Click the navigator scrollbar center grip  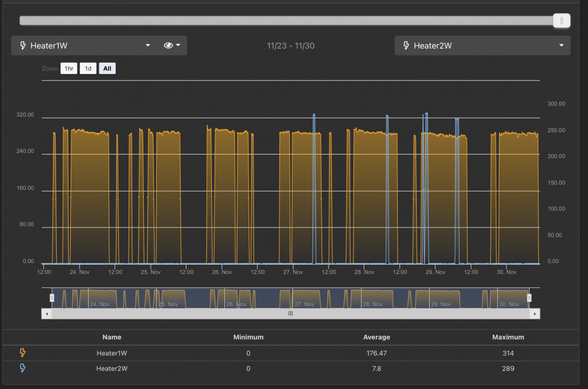pos(290,313)
